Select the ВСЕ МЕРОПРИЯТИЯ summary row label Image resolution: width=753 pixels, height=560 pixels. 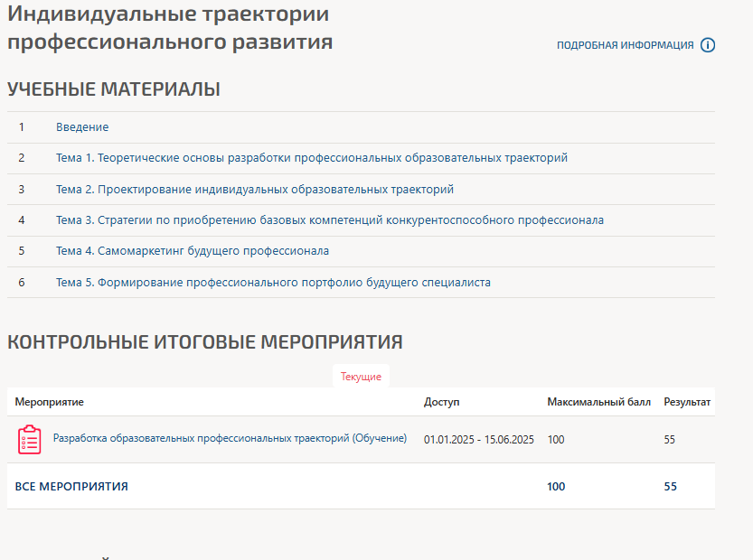click(71, 487)
